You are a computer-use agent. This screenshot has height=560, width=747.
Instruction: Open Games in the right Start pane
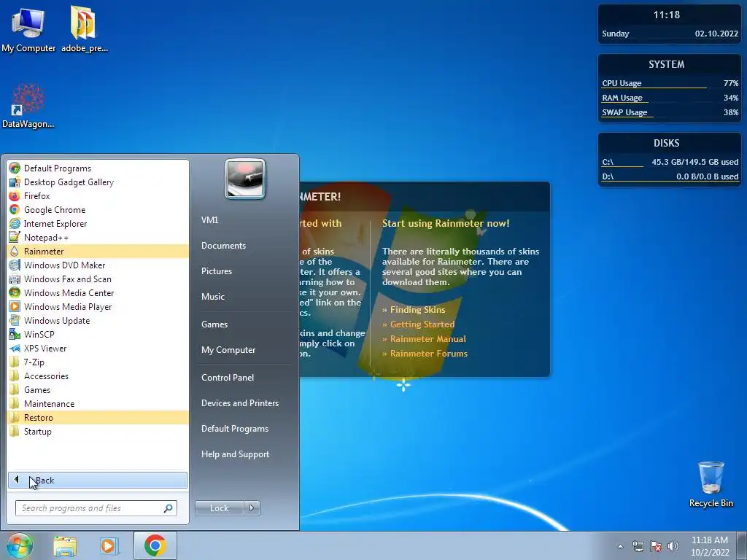point(214,324)
